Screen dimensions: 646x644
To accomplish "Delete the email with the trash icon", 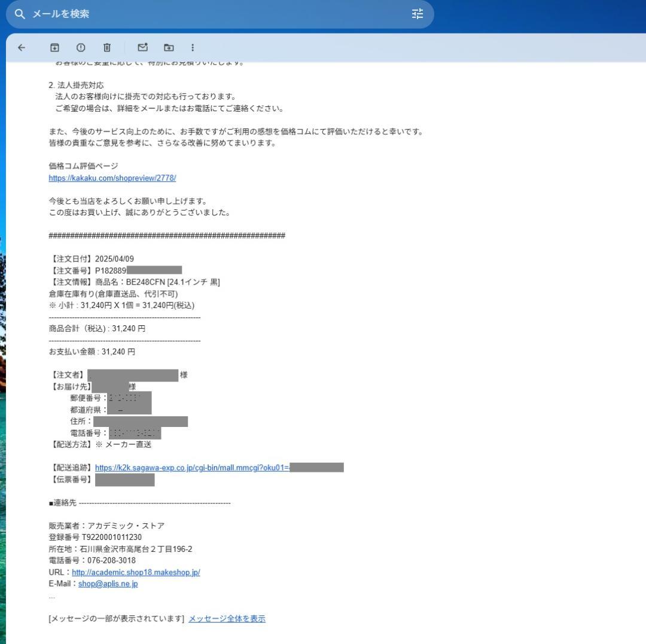I will pyautogui.click(x=108, y=47).
